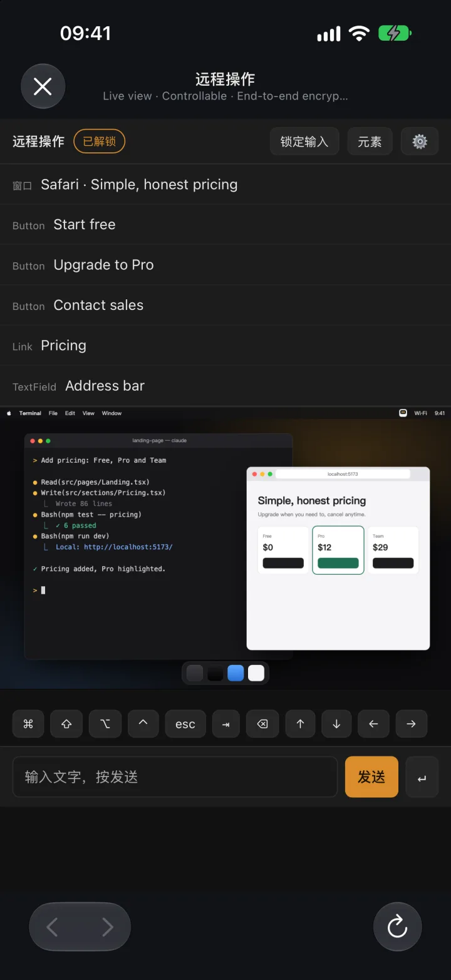Go back with left chevron
Image resolution: width=451 pixels, height=980 pixels.
point(53,927)
